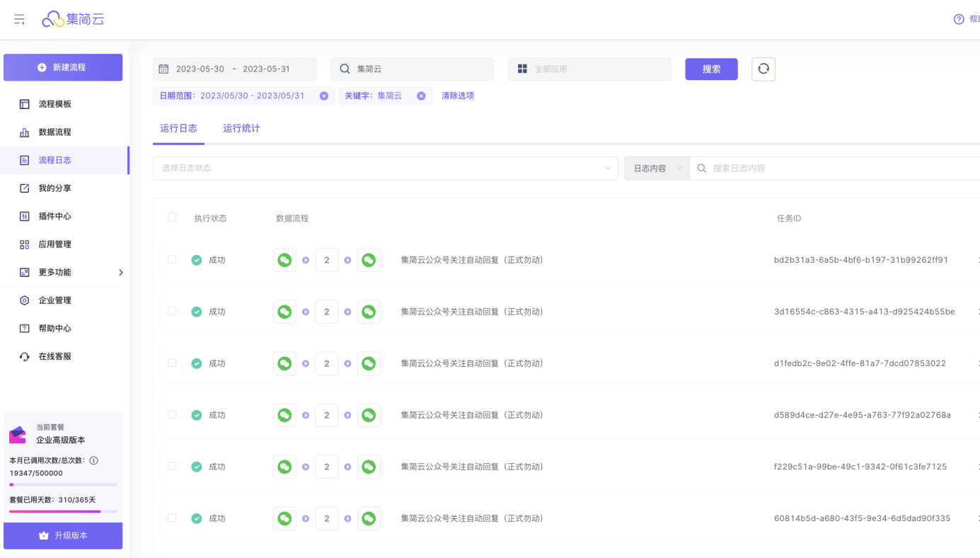980x558 pixels.
Task: Check the row with task ID d589d4ce
Action: (172, 414)
